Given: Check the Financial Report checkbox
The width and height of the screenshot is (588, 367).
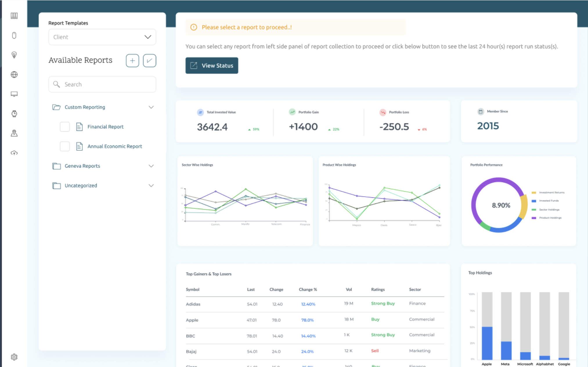Looking at the screenshot, I should [65, 127].
